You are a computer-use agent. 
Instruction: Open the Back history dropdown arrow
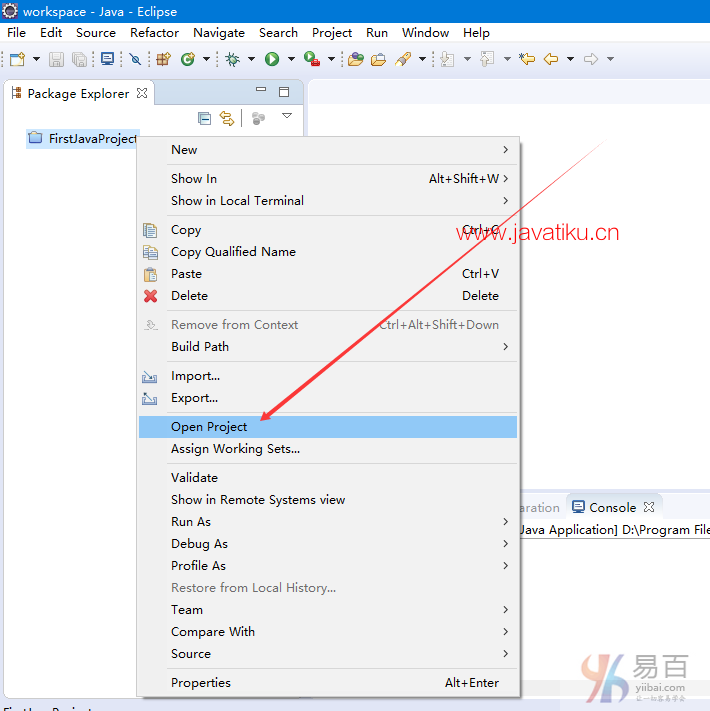pos(570,59)
